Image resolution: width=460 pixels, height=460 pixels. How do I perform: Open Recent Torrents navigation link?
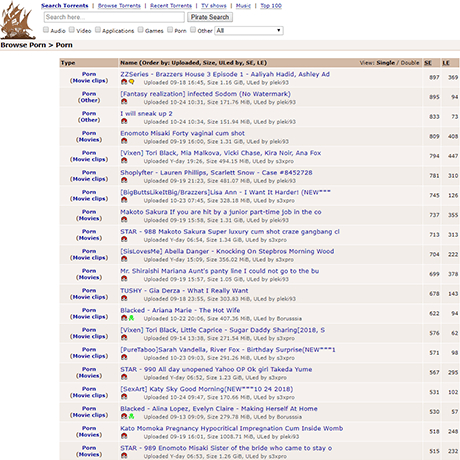point(171,6)
